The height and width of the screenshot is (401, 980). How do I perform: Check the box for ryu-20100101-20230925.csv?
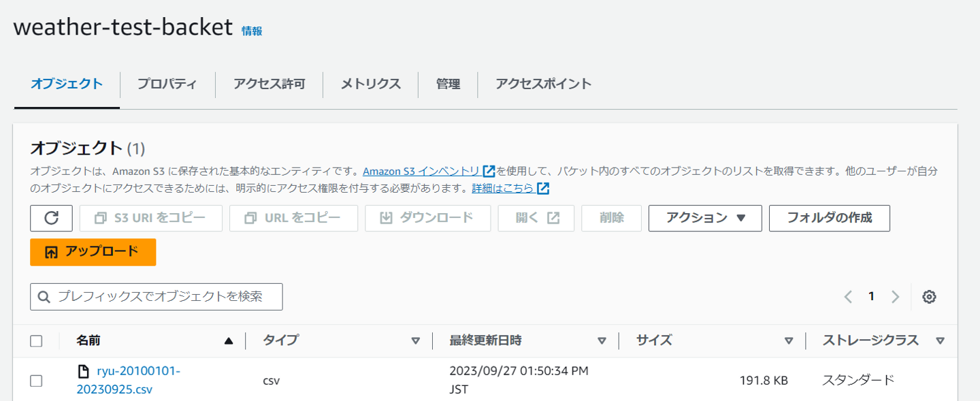[x=36, y=381]
